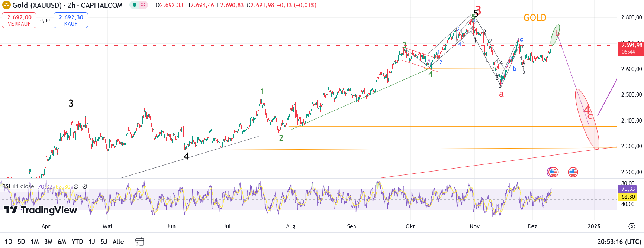Viewport: 644px width, 248px height.
Task: Select the Alle time range
Action: [118, 242]
